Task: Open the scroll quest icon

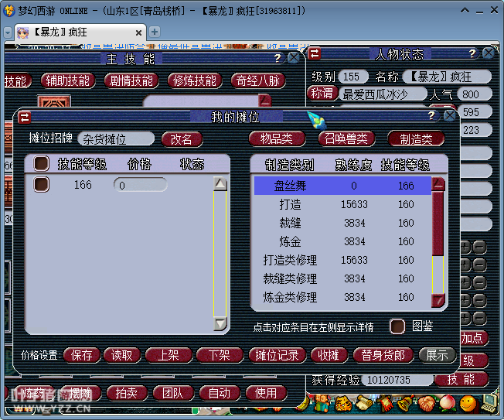Action: 364,402
